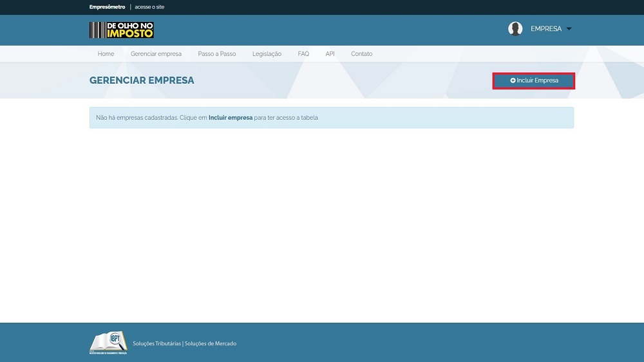Open the Legislação navigation item
Image resolution: width=644 pixels, height=362 pixels.
267,54
